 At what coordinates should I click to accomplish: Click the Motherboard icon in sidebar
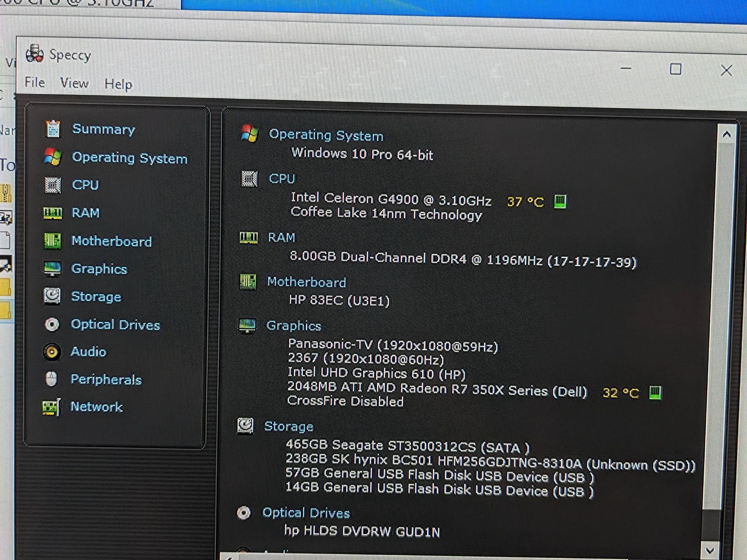(53, 241)
